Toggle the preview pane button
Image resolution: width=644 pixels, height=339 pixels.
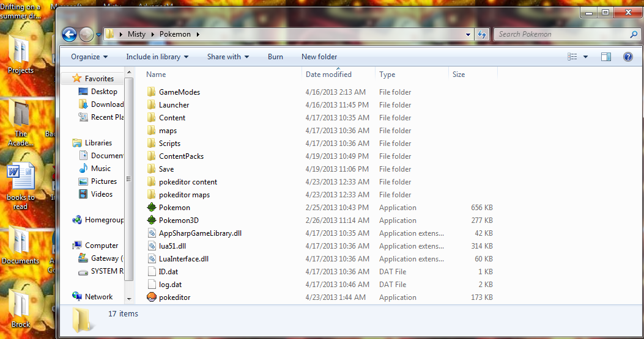pyautogui.click(x=606, y=57)
